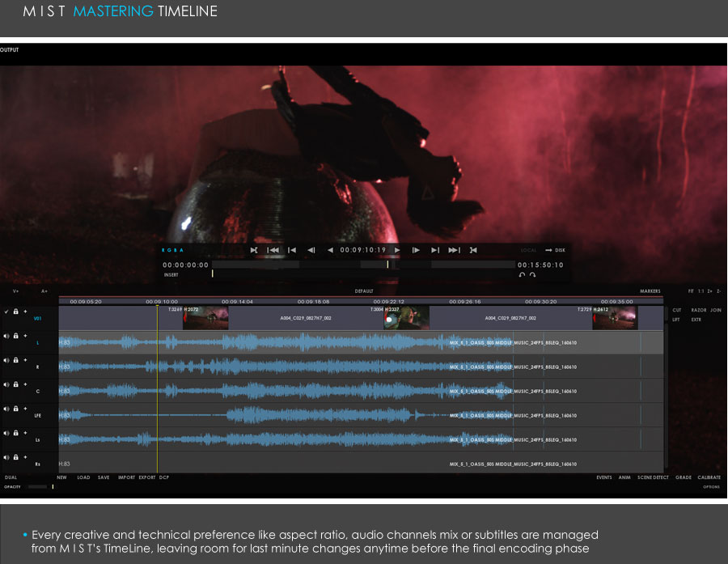This screenshot has height=564, width=728.
Task: Mute the Rs audio track speaker
Action: click(6, 457)
